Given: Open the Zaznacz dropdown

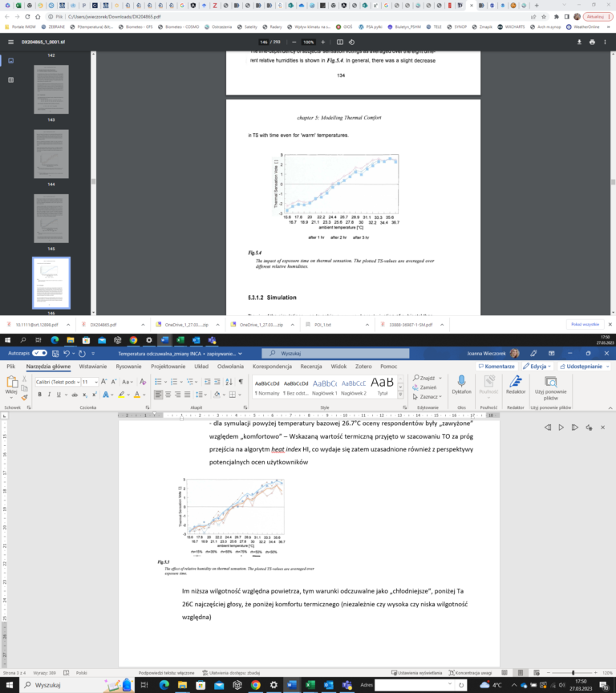Looking at the screenshot, I should pyautogui.click(x=427, y=396).
